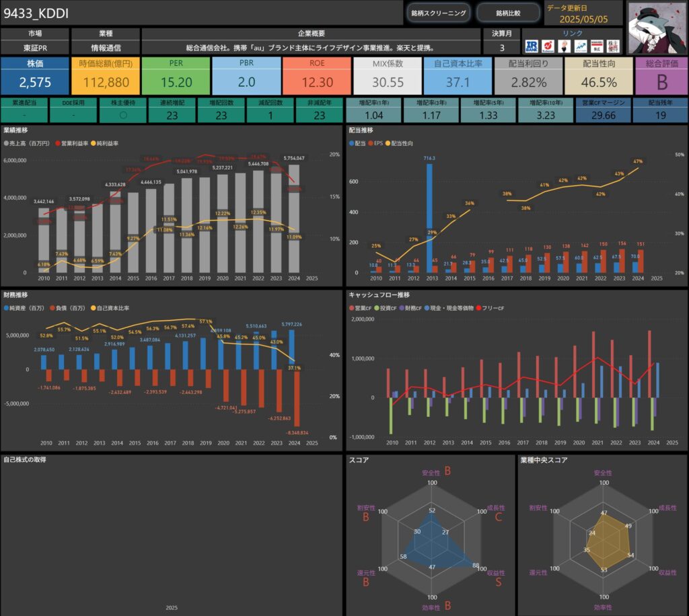Open the 銘柄スクリーニング page button
689x616 pixels.
pyautogui.click(x=439, y=13)
